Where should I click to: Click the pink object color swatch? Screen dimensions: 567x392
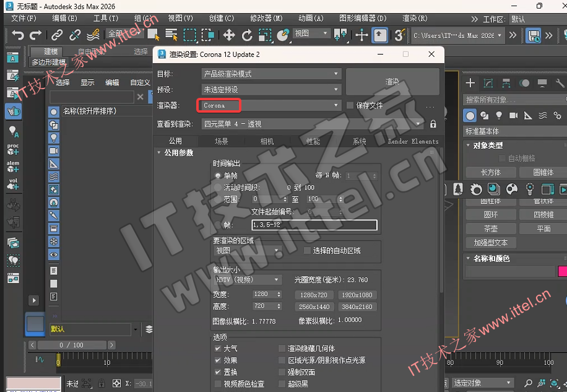pyautogui.click(x=562, y=271)
